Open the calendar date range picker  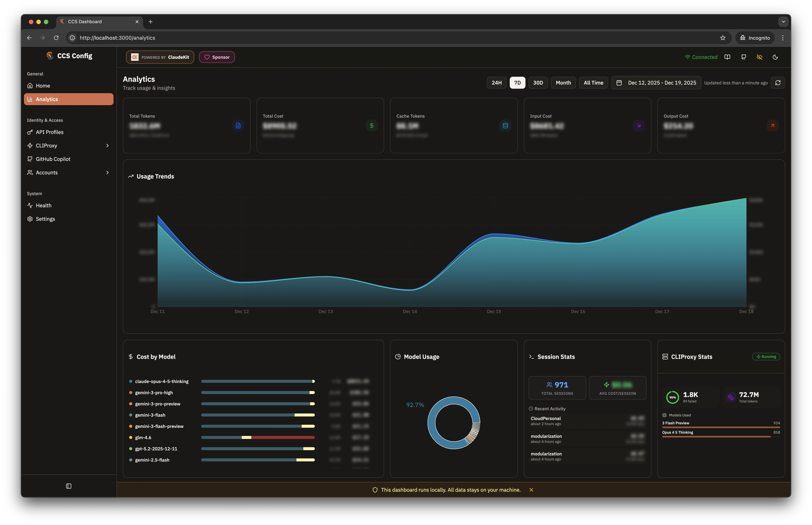point(655,83)
